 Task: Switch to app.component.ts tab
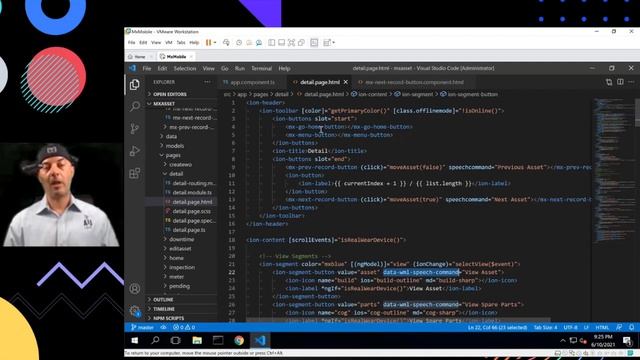pos(252,82)
